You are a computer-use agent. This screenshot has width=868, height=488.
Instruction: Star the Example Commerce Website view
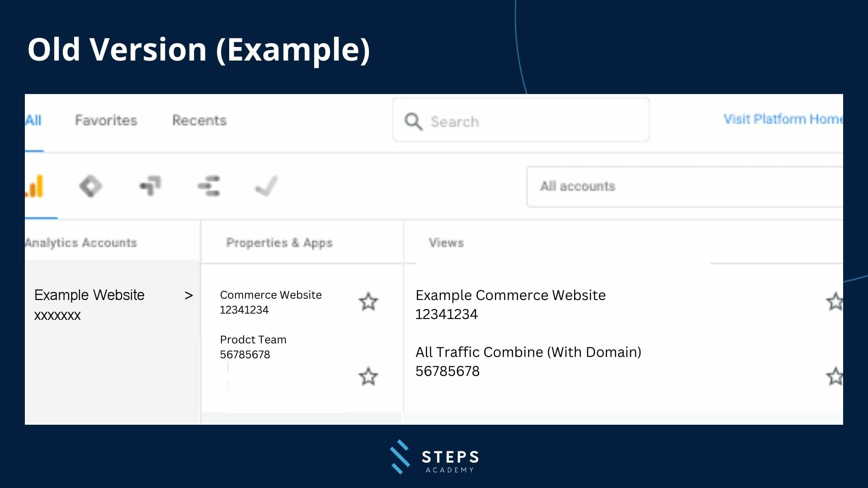[834, 302]
